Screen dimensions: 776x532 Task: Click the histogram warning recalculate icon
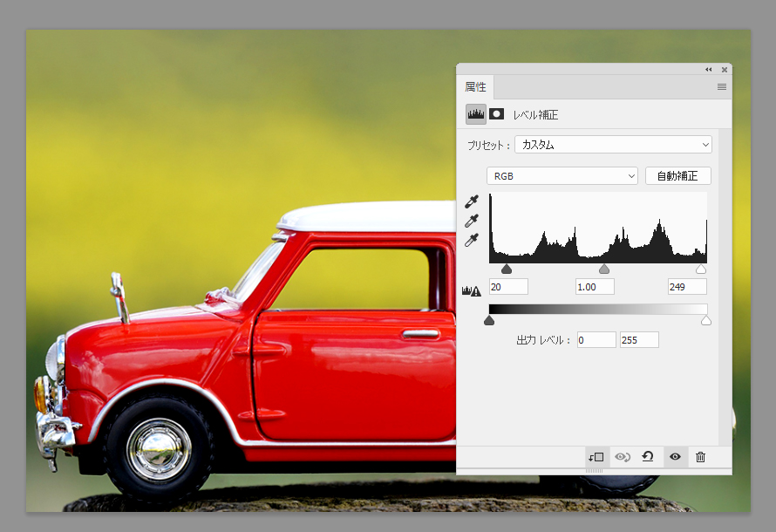pyautogui.click(x=471, y=291)
